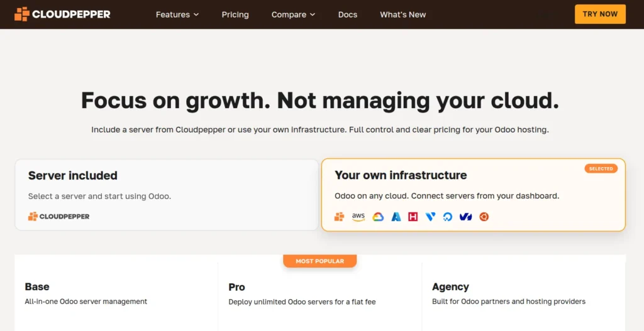Expand the Features dropdown menu
The image size is (644, 331).
pyautogui.click(x=177, y=15)
